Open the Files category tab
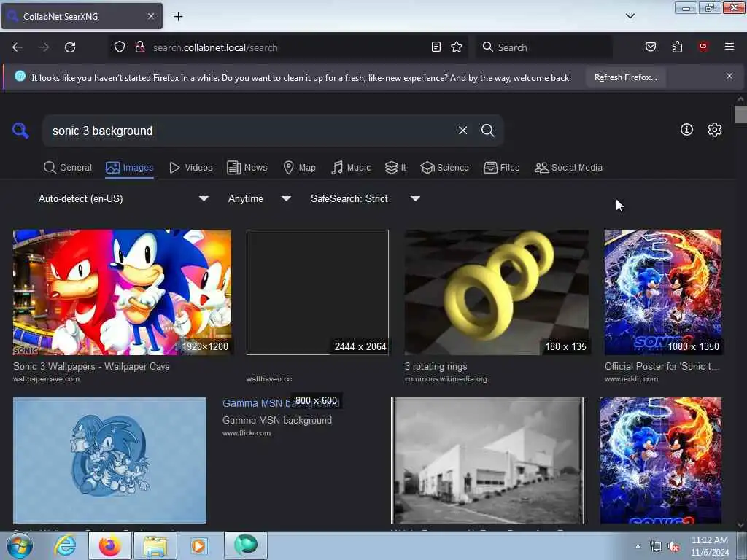Screen dimensions: 747x560 click(x=501, y=168)
